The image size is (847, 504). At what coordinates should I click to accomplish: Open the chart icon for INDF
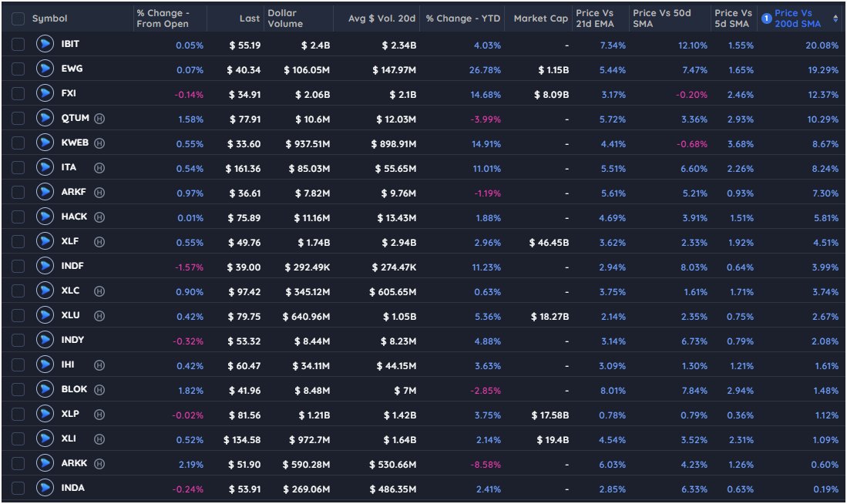pyautogui.click(x=45, y=266)
